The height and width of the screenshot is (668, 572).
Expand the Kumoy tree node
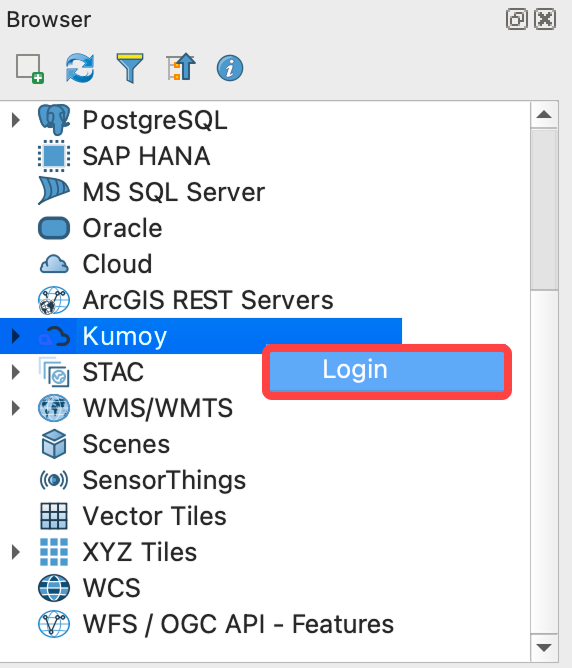(16, 336)
